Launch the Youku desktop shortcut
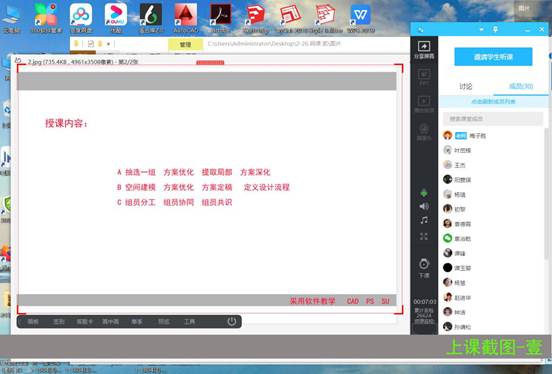Image resolution: width=552 pixels, height=374 pixels. click(x=116, y=18)
